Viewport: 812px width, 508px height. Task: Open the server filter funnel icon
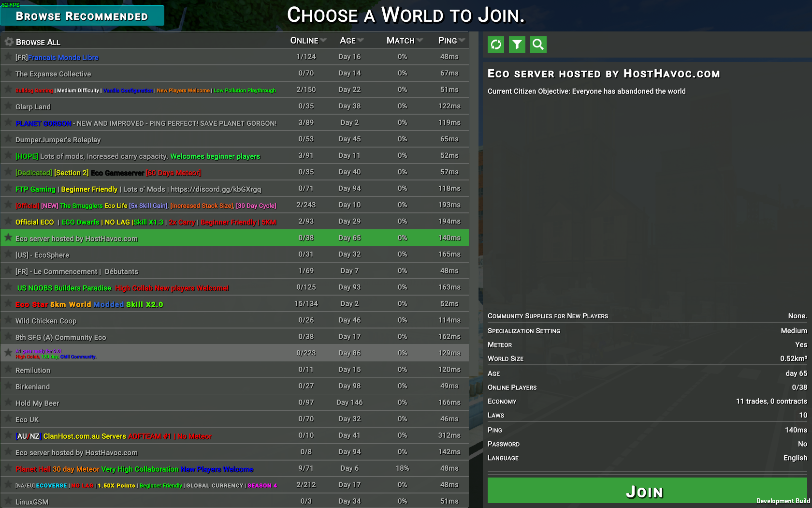tap(517, 45)
